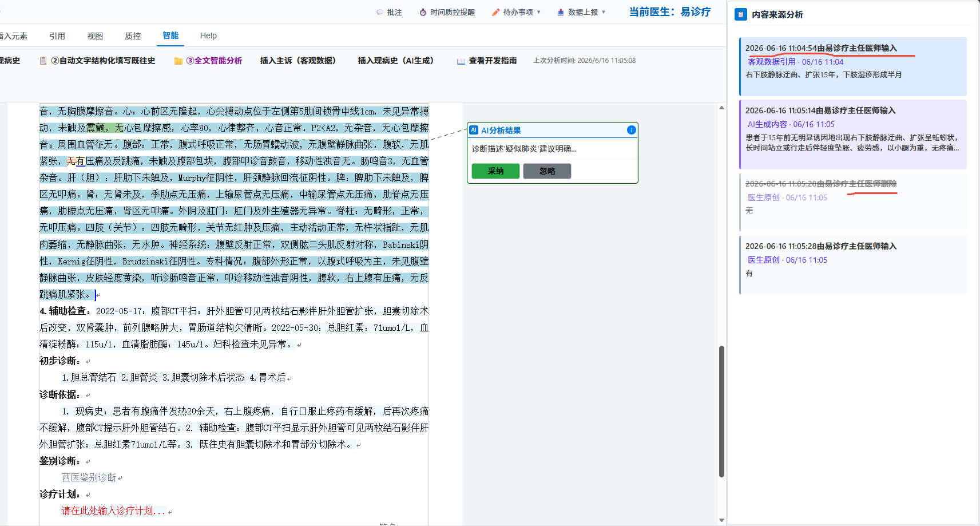Click the document vertical scrollbar thumb

[x=721, y=412]
